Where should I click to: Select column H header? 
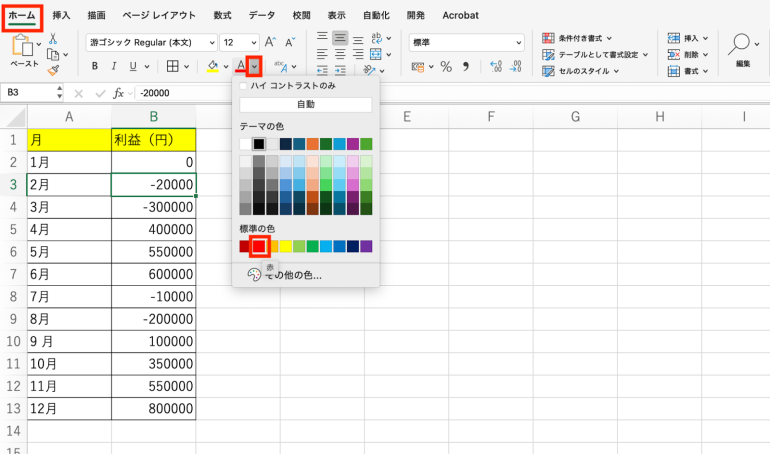tap(660, 116)
